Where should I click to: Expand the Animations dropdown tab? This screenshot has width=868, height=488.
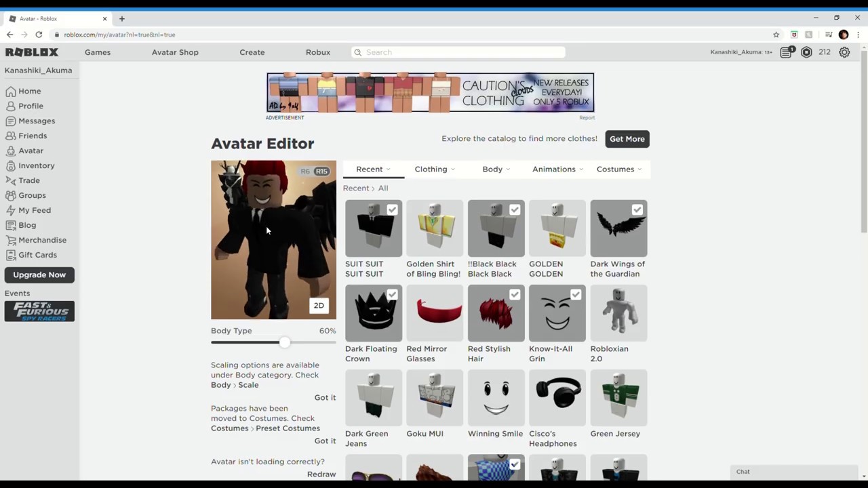[557, 169]
